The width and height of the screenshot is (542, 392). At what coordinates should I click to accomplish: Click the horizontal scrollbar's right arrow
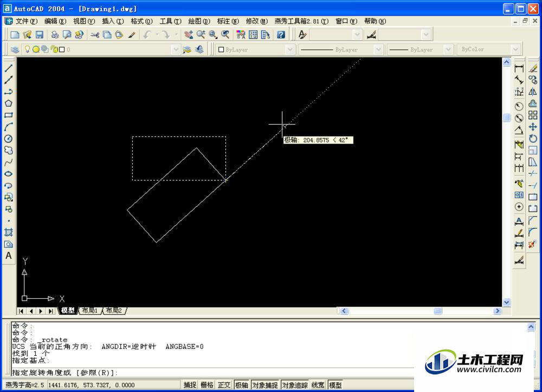coord(498,311)
